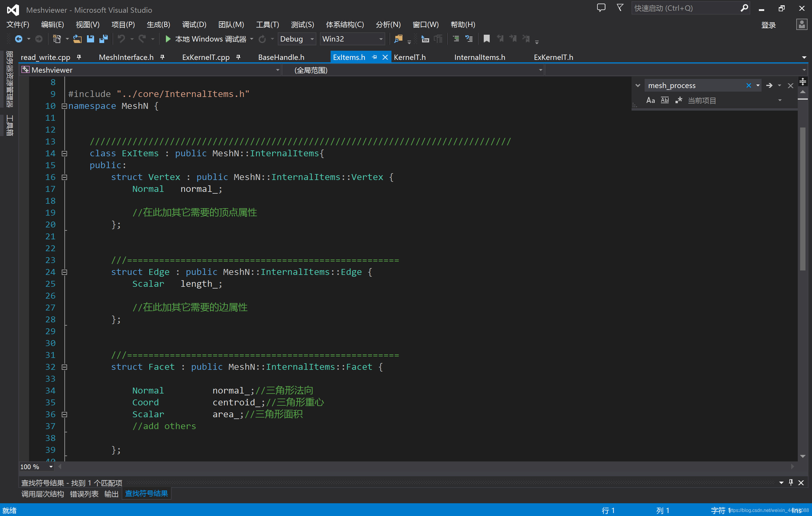
Task: Open the Build menu
Action: (157, 24)
